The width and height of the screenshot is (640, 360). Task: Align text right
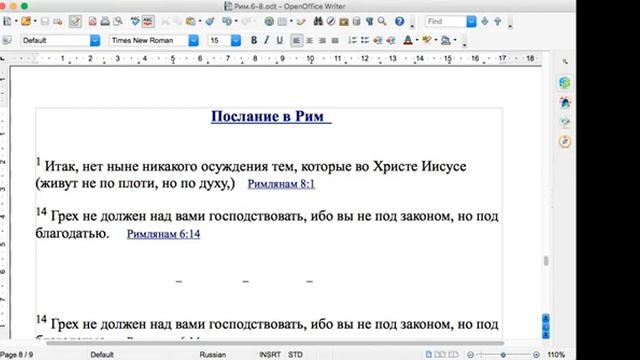(322, 40)
